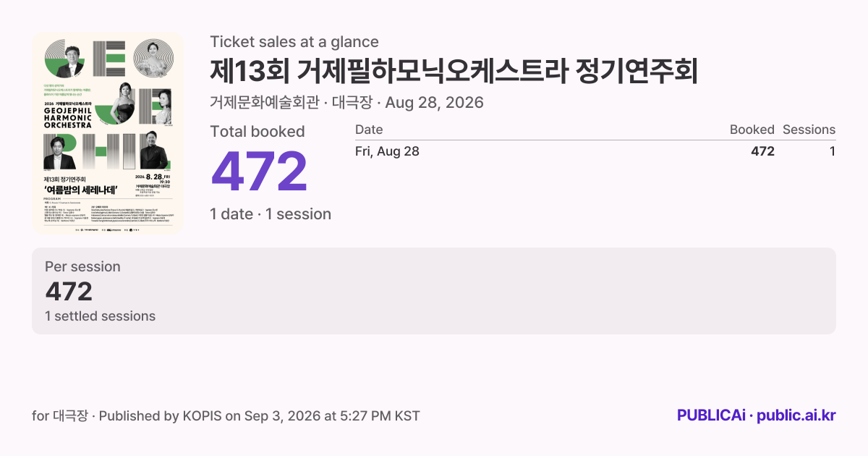Click the Total booked label
This screenshot has width=868, height=456.
(258, 132)
